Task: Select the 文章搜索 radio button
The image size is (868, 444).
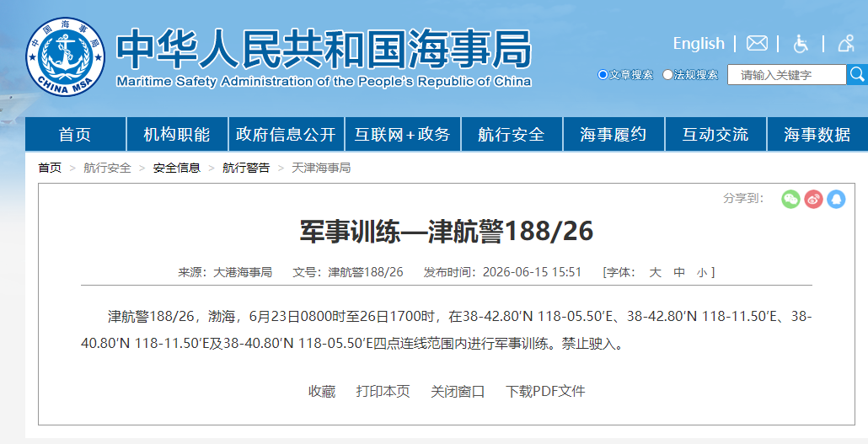Action: pyautogui.click(x=603, y=74)
